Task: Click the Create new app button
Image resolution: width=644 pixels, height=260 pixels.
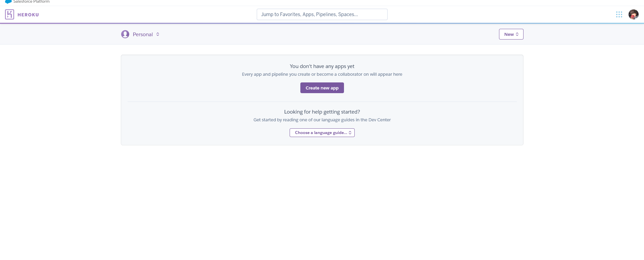Action: [x=322, y=88]
